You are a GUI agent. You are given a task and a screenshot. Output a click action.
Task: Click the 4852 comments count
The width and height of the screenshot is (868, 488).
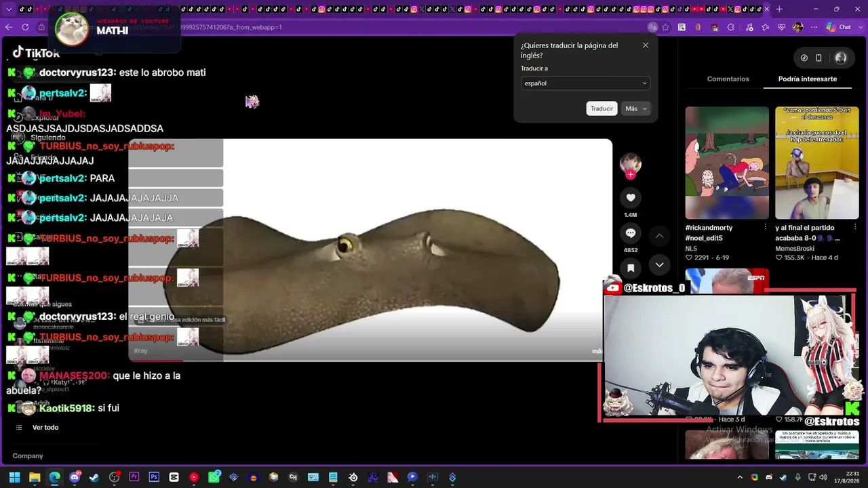(631, 250)
